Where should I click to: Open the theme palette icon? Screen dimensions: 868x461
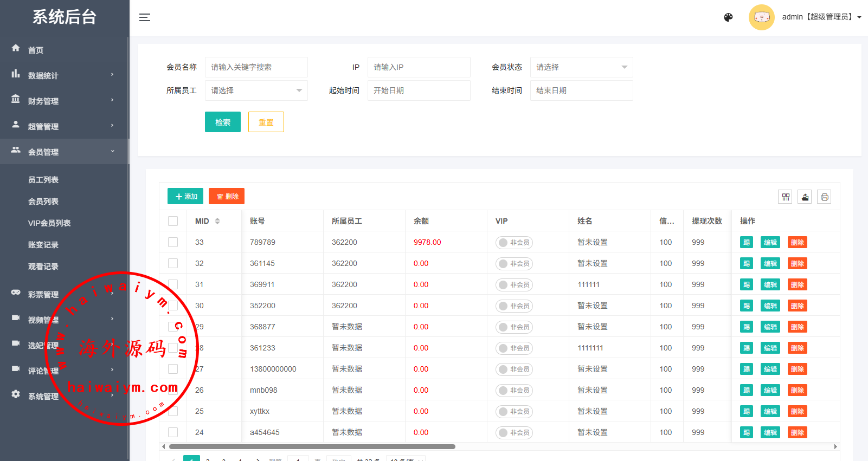(728, 17)
